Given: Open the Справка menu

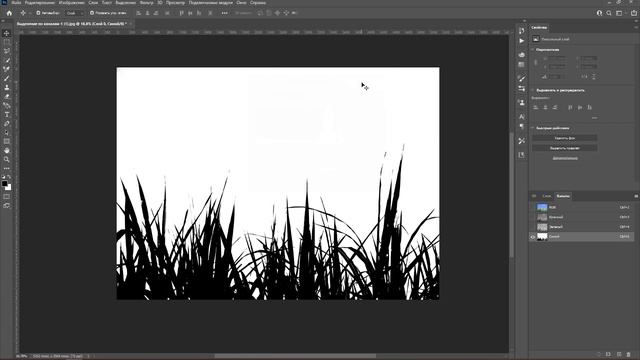Looking at the screenshot, I should (258, 2).
